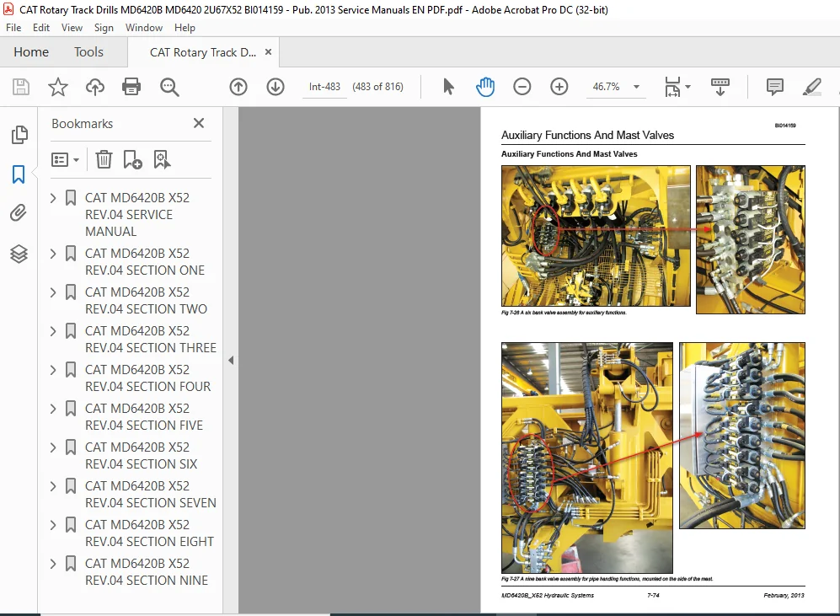Open SECTION FIVE bookmark link
840x616 pixels.
point(144,417)
